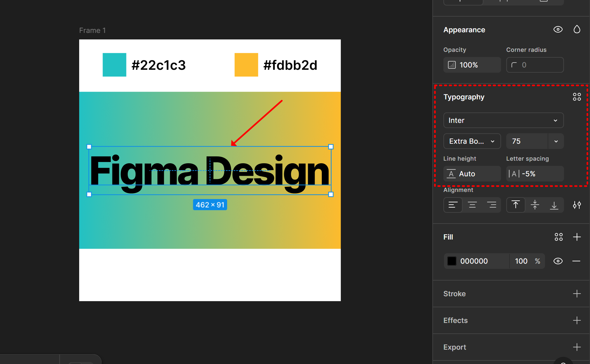Screen dimensions: 590x364
Task: Expand the font size preset arrow
Action: pyautogui.click(x=556, y=141)
